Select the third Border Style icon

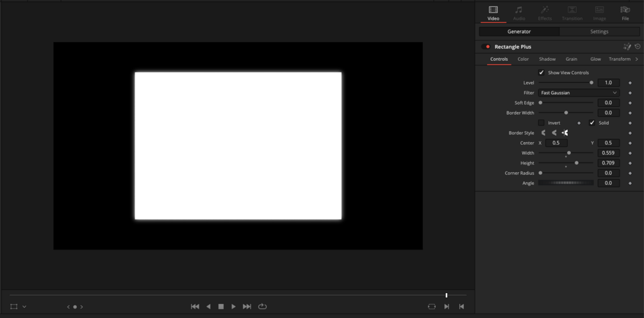[x=565, y=133]
